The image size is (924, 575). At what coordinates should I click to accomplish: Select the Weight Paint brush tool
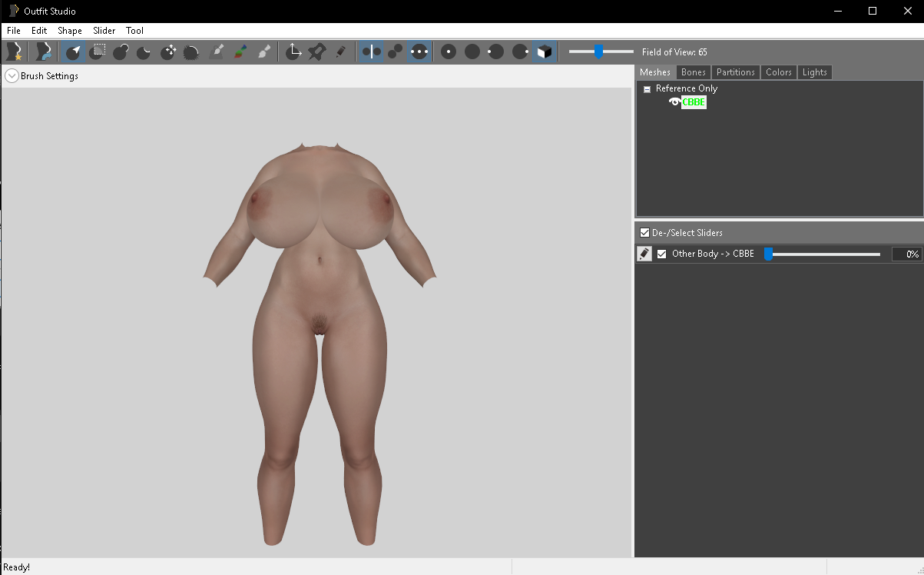coord(217,52)
